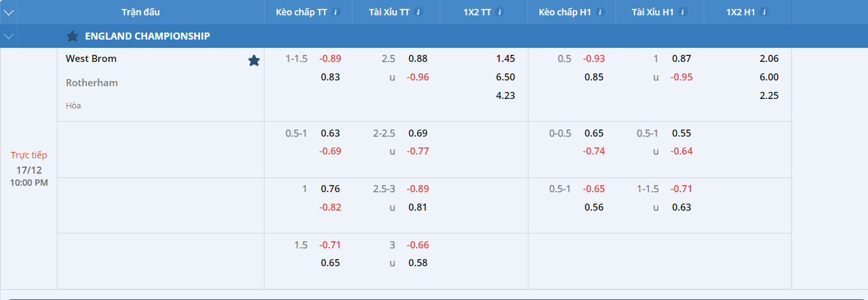The height and width of the screenshot is (300, 868).
Task: Select H1 handicap 0.5 odds -0.93
Action: 594,59
